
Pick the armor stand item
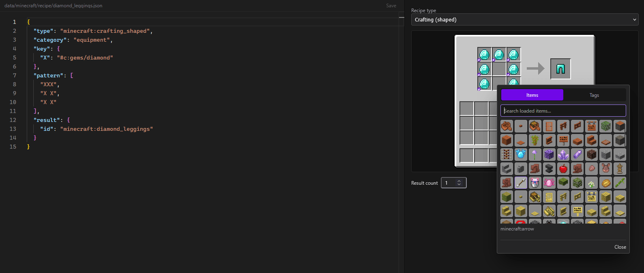[620, 168]
